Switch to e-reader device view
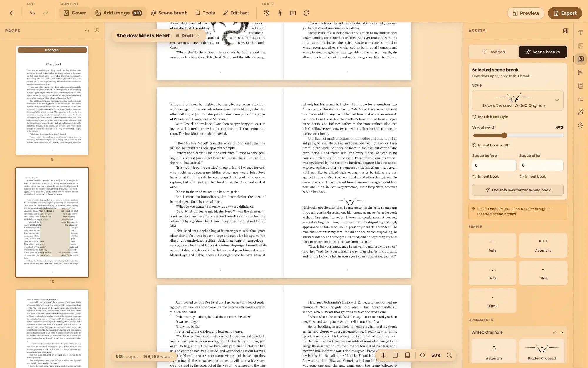This screenshot has height=368, width=588. 407,355
